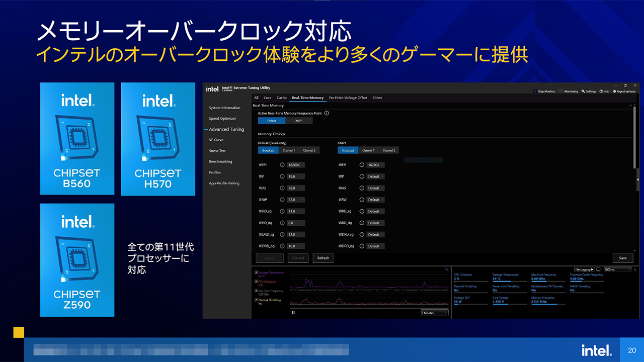This screenshot has height=362, width=644.
Task: Open Default tFAW 52.0 dropdown
Action: (x=296, y=200)
